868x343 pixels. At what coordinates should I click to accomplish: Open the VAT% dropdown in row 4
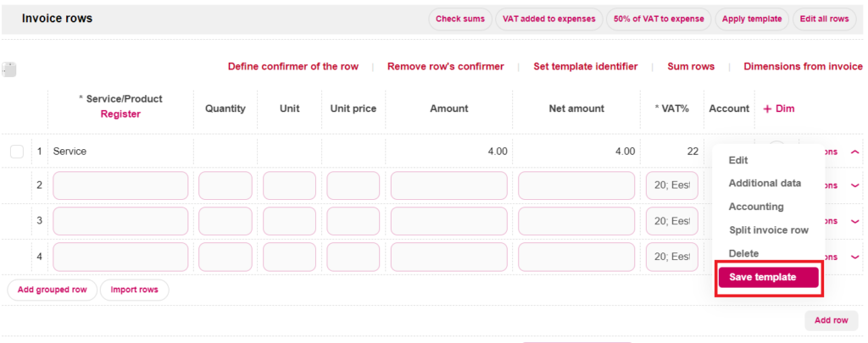tap(671, 257)
